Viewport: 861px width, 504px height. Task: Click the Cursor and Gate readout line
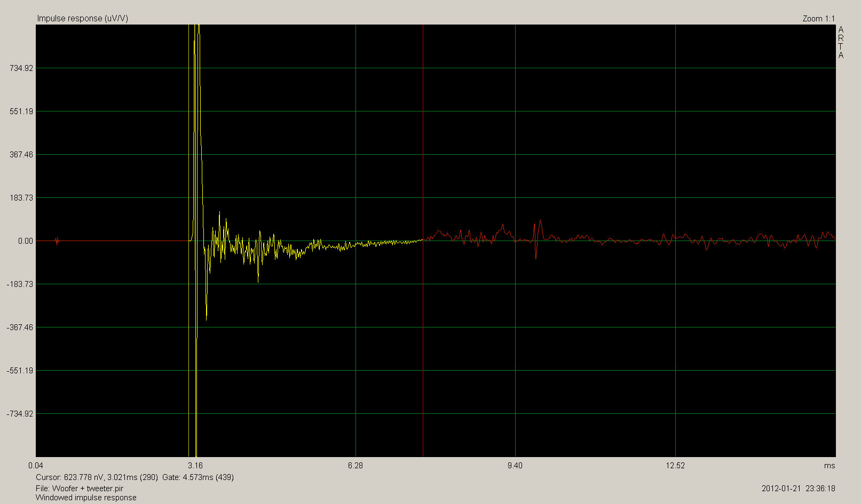click(x=135, y=477)
